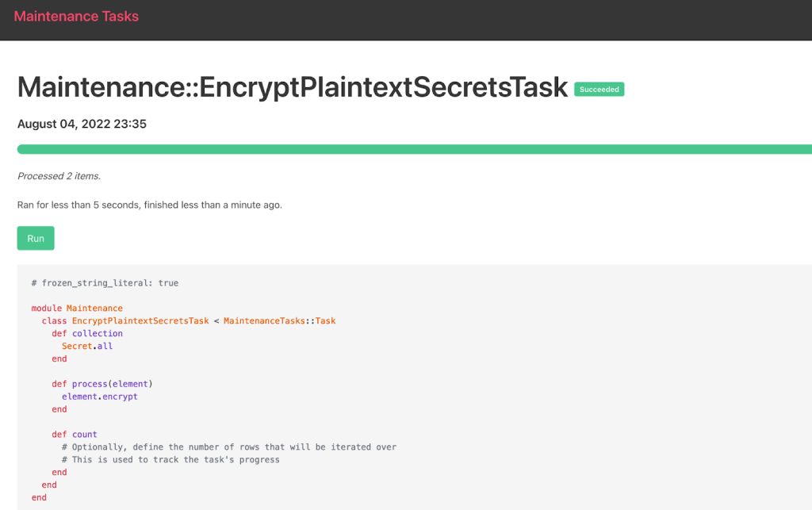Image resolution: width=812 pixels, height=510 pixels.
Task: Click EncryptPlaintextSecretsTask class name in the code
Action: pos(140,320)
